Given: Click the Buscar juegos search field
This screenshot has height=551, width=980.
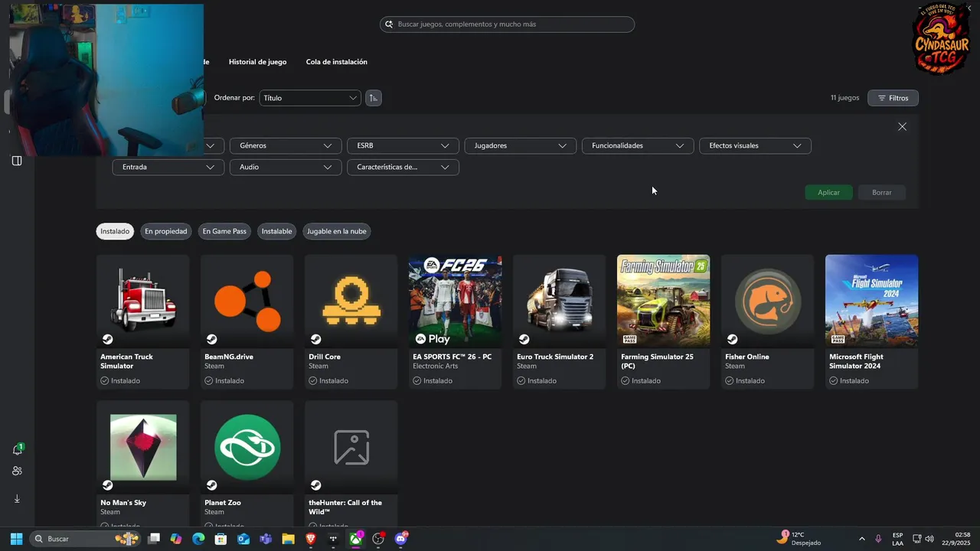Looking at the screenshot, I should tap(507, 24).
